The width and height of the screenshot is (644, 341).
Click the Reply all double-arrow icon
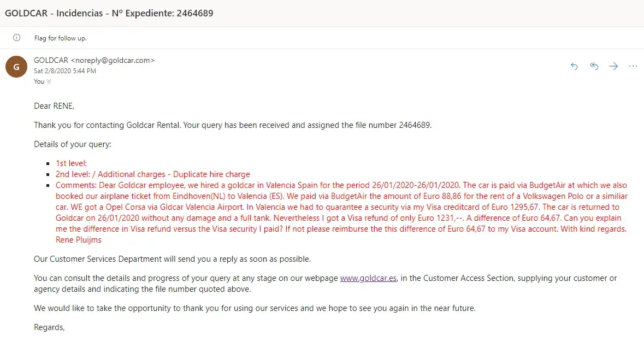coord(594,66)
